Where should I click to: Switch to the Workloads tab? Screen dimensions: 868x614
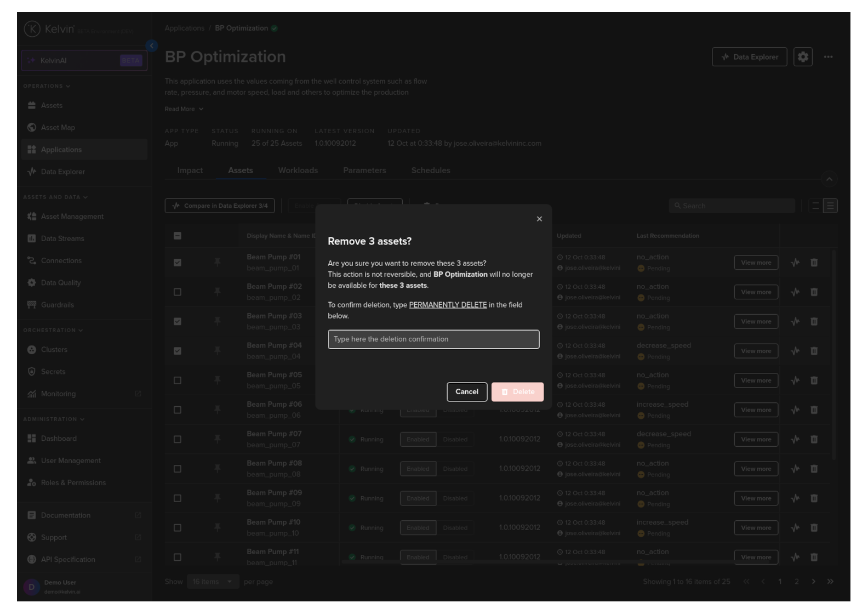coord(298,170)
